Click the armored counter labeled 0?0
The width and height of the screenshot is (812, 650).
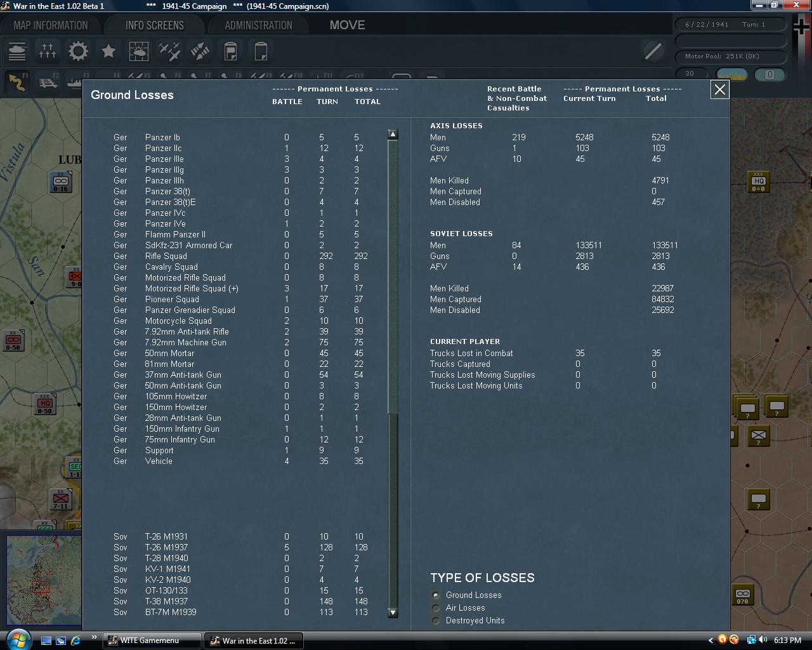pyautogui.click(x=743, y=594)
